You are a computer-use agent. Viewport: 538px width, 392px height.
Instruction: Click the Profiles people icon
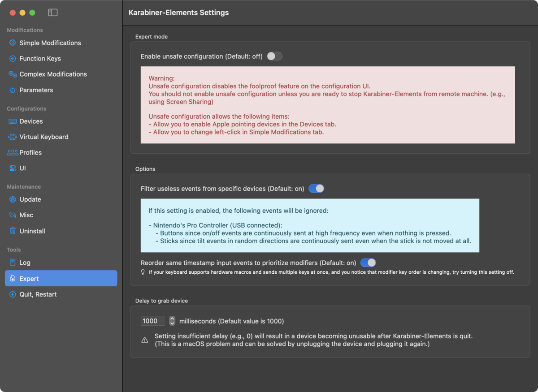pos(13,153)
